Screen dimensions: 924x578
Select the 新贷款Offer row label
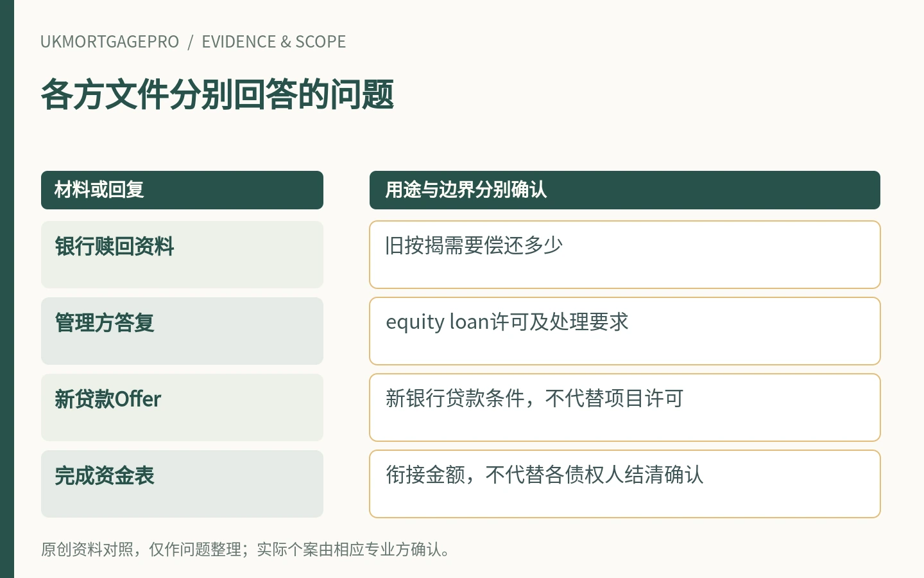coord(182,407)
